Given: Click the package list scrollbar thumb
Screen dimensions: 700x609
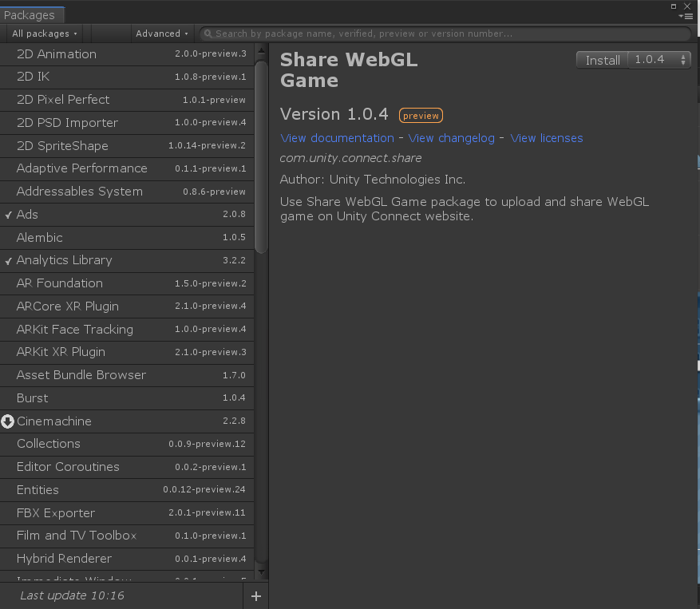Looking at the screenshot, I should [x=261, y=157].
